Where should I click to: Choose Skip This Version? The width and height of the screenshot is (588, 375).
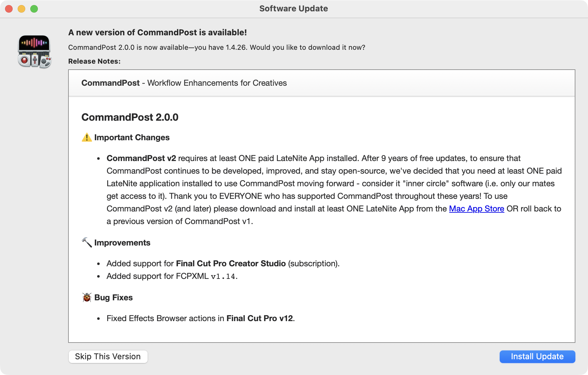[108, 356]
